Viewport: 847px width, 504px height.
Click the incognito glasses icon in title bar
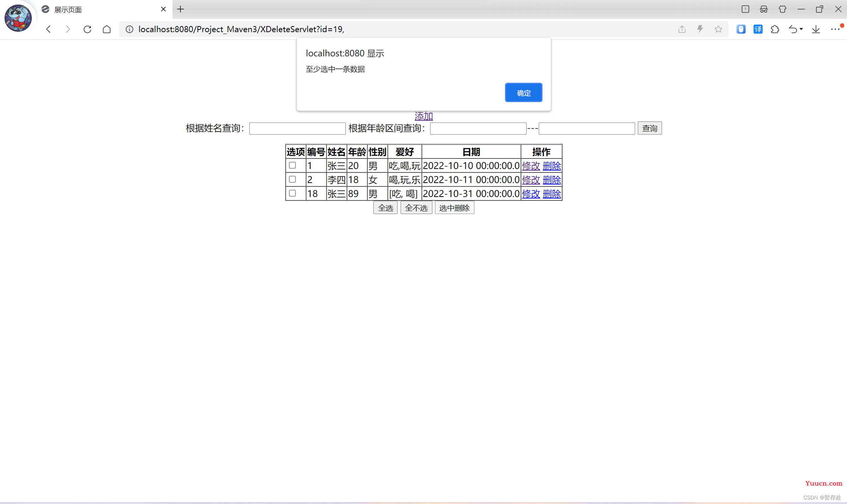click(x=764, y=9)
